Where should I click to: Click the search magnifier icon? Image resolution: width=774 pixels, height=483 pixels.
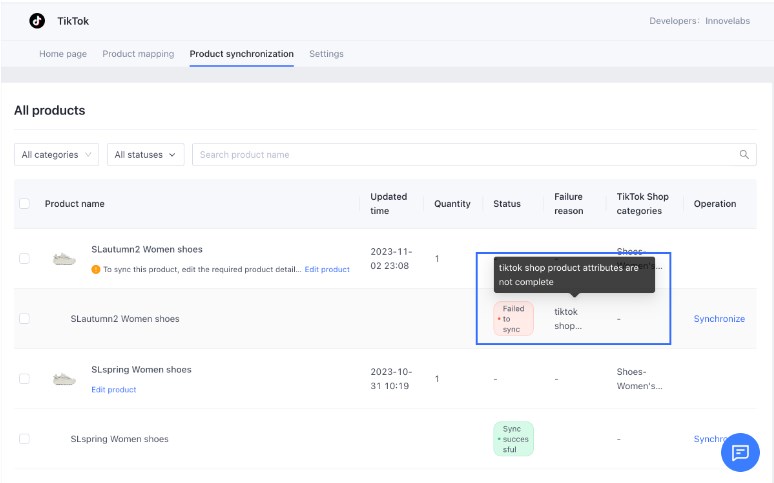tap(744, 155)
